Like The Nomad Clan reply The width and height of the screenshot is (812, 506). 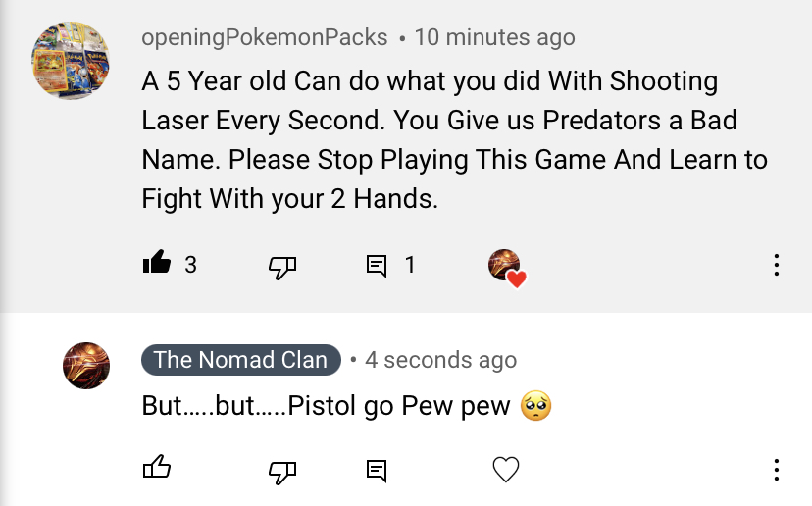(157, 469)
